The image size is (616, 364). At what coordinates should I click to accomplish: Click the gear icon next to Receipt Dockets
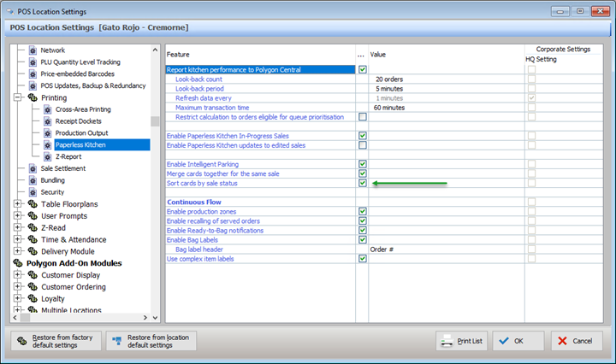click(x=47, y=121)
